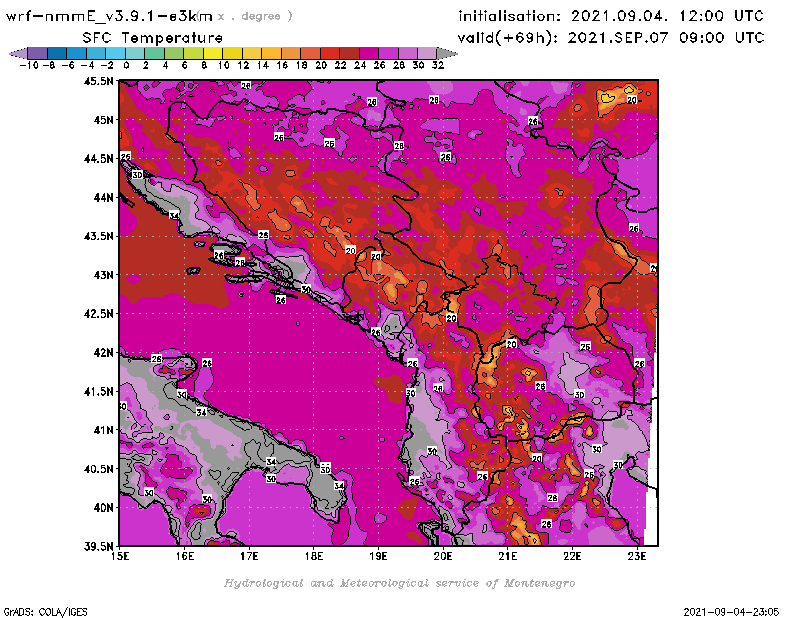Click the '16E' longitude label
Screen dimensions: 800x618
pyautogui.click(x=185, y=556)
